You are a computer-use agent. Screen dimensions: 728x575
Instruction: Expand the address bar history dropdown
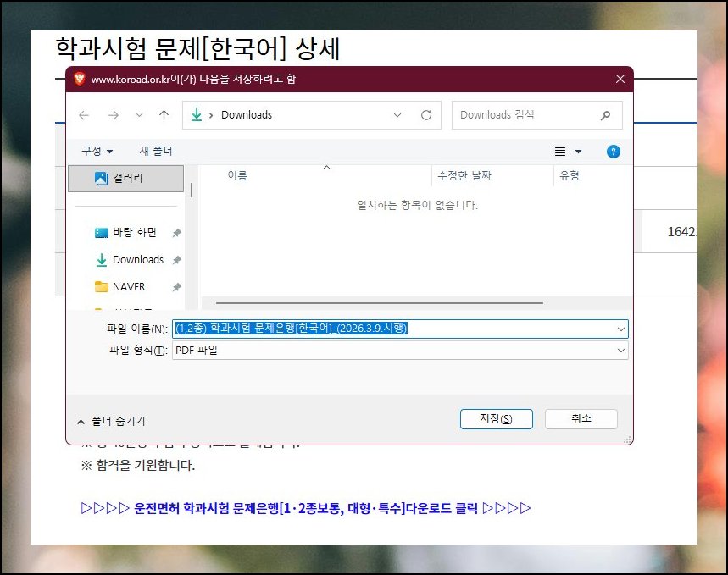397,115
